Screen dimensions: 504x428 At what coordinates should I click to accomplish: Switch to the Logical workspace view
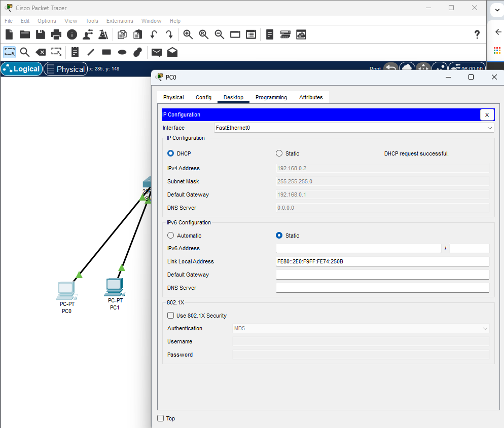[22, 69]
